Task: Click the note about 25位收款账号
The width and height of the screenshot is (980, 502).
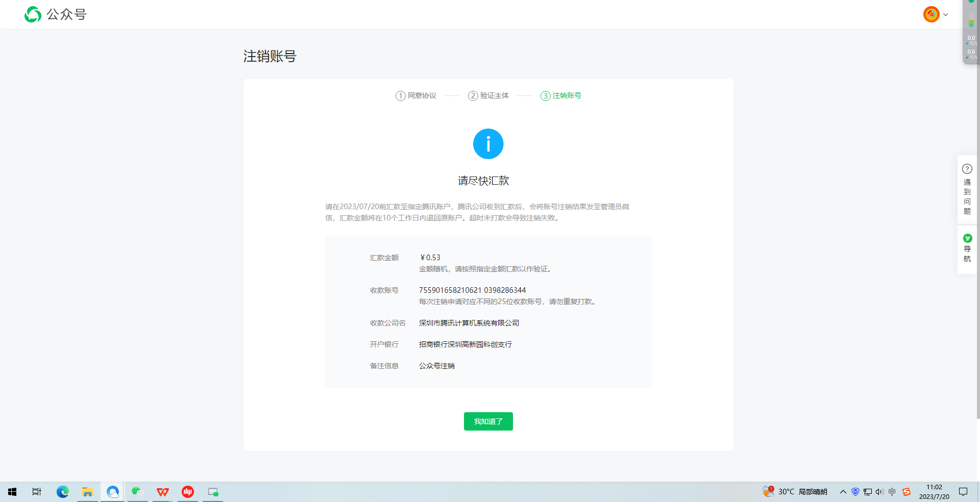Action: (x=508, y=302)
